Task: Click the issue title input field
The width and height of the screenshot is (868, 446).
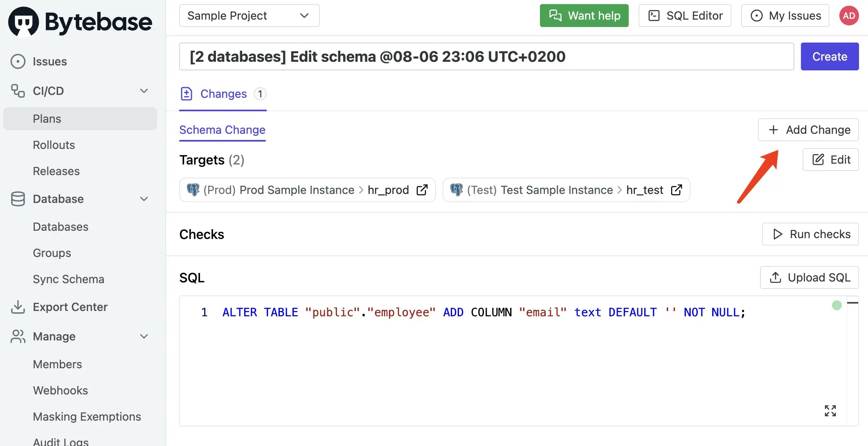Action: click(x=487, y=56)
